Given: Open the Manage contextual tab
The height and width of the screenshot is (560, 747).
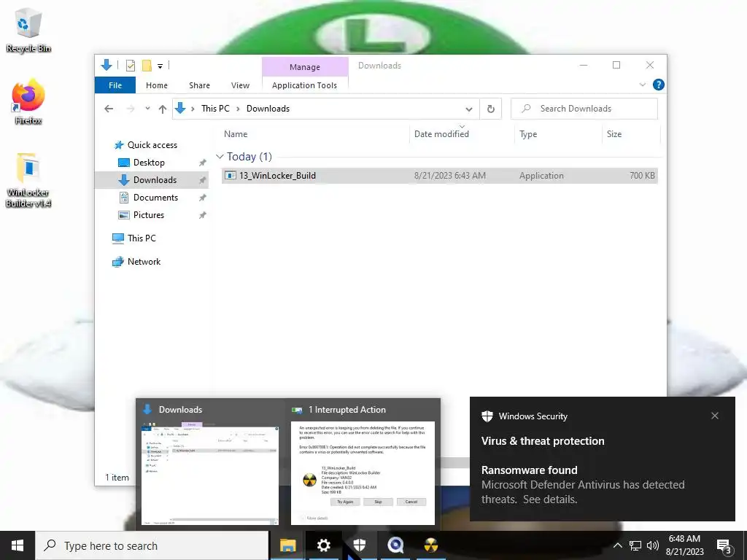Looking at the screenshot, I should pyautogui.click(x=305, y=66).
